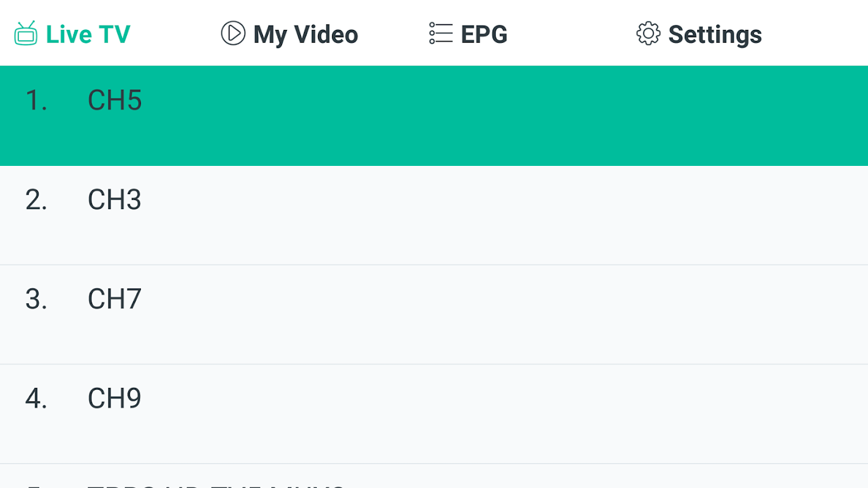Screen dimensions: 868x488
Task: Select the CH5 channel name
Action: [x=115, y=101]
